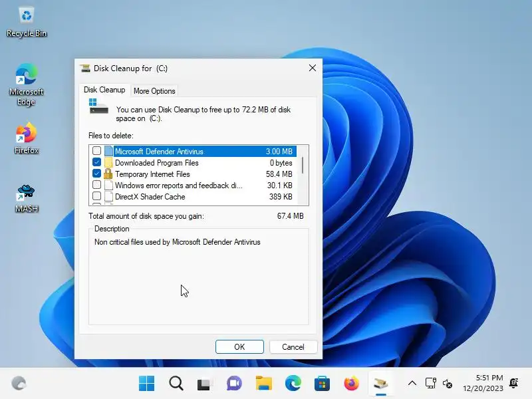The image size is (532, 399).
Task: Select the Downloaded Program Files row
Action: coord(193,162)
